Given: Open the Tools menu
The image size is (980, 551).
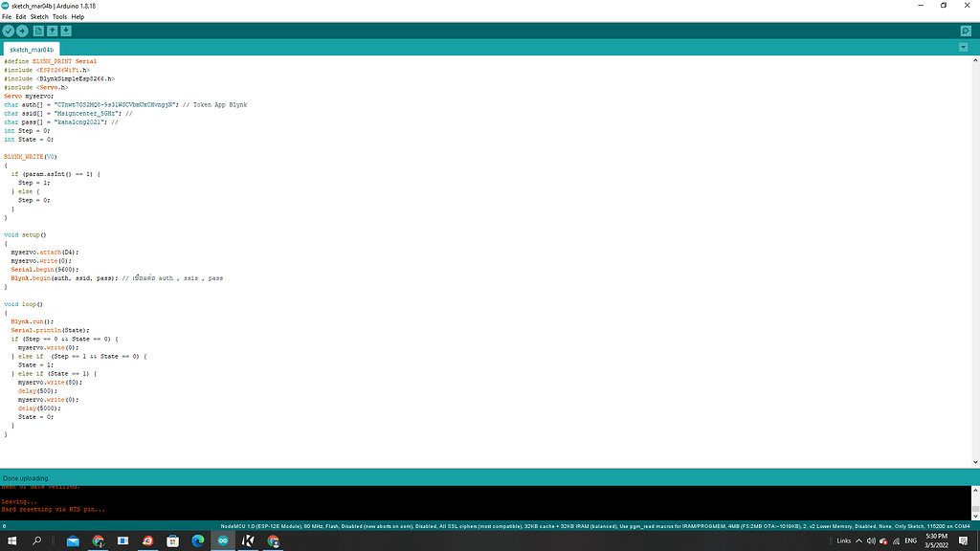Looking at the screenshot, I should (x=60, y=17).
